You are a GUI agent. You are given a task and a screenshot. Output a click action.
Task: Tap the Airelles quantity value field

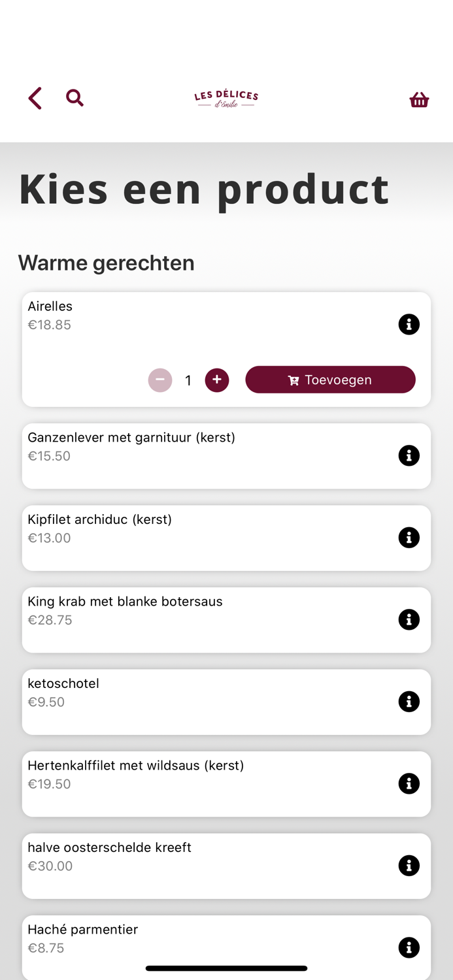(188, 380)
